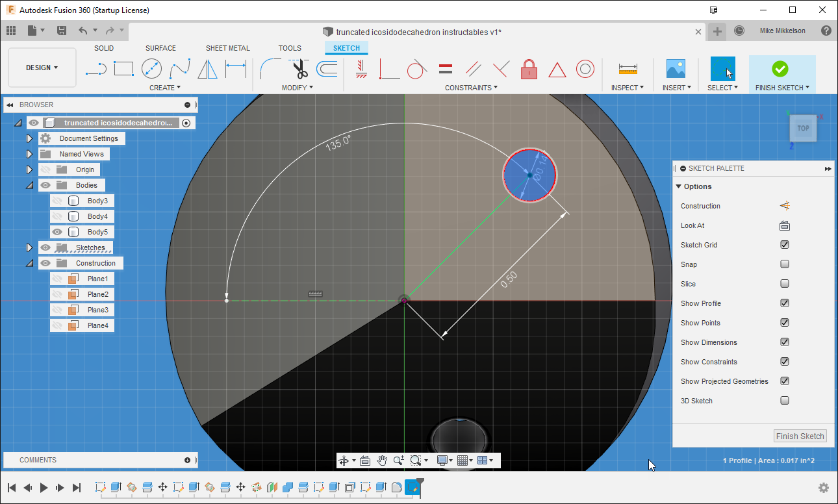The image size is (838, 504).
Task: Open the DESIGN workspace dropdown
Action: 42,67
